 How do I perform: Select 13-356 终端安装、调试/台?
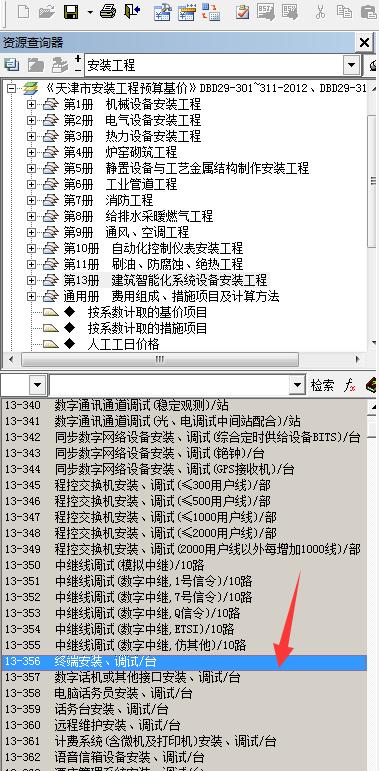[x=184, y=662]
